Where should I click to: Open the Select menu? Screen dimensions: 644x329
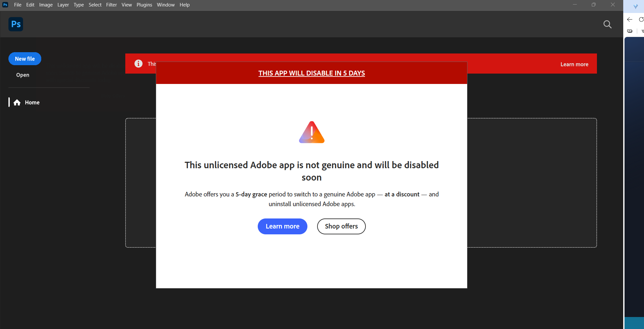pyautogui.click(x=95, y=5)
